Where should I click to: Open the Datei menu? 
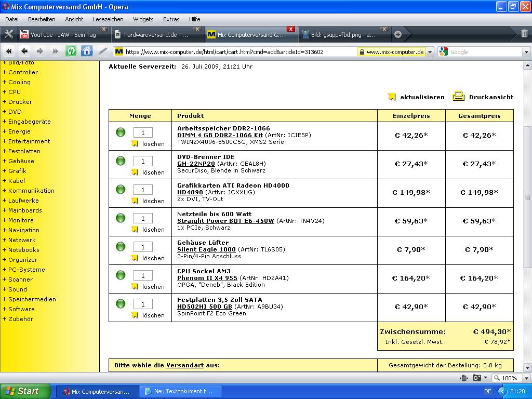12,19
